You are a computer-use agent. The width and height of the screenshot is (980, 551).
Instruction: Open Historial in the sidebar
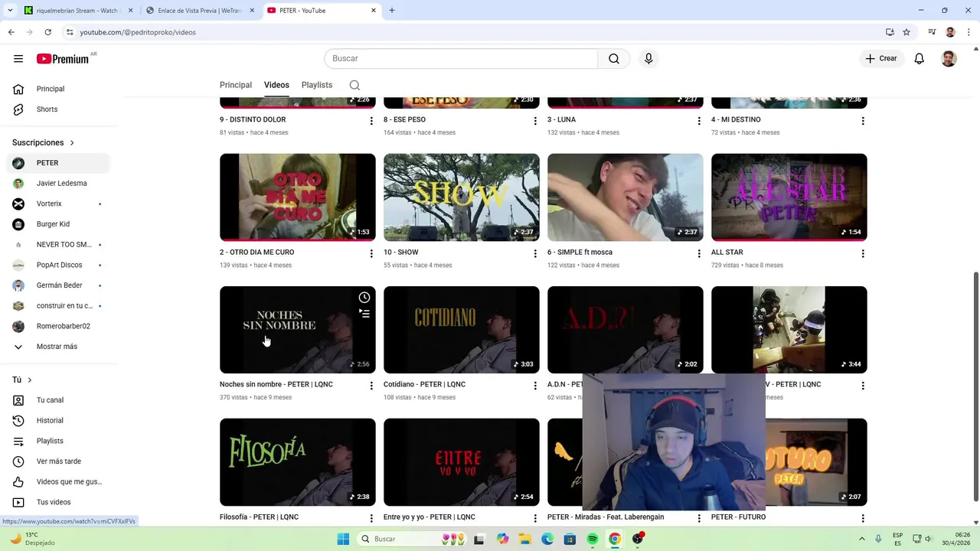tap(57, 421)
